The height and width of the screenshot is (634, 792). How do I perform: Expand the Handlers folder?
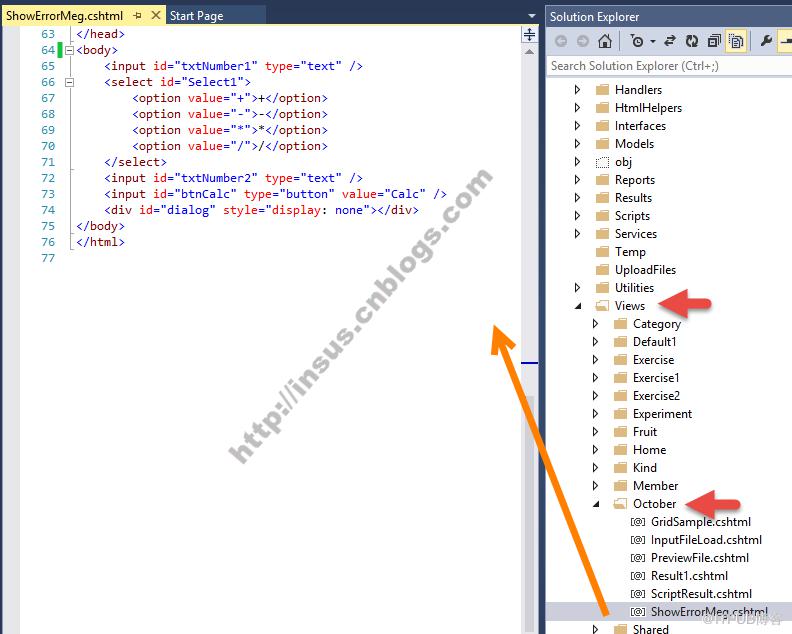pos(577,90)
